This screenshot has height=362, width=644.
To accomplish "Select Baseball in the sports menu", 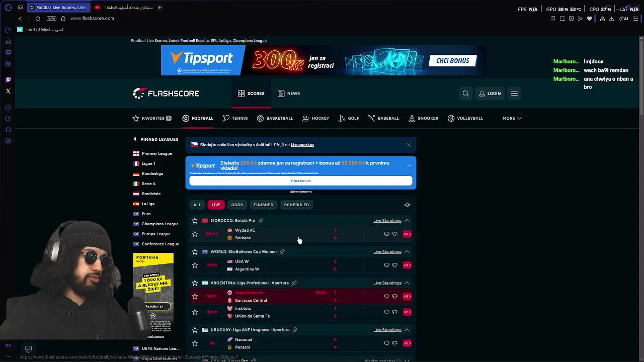I will coord(383,118).
